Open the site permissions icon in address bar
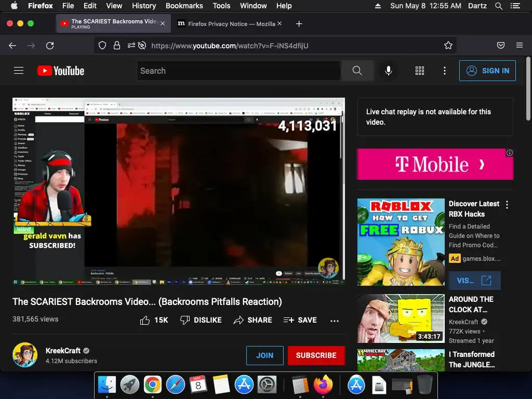 (x=131, y=46)
